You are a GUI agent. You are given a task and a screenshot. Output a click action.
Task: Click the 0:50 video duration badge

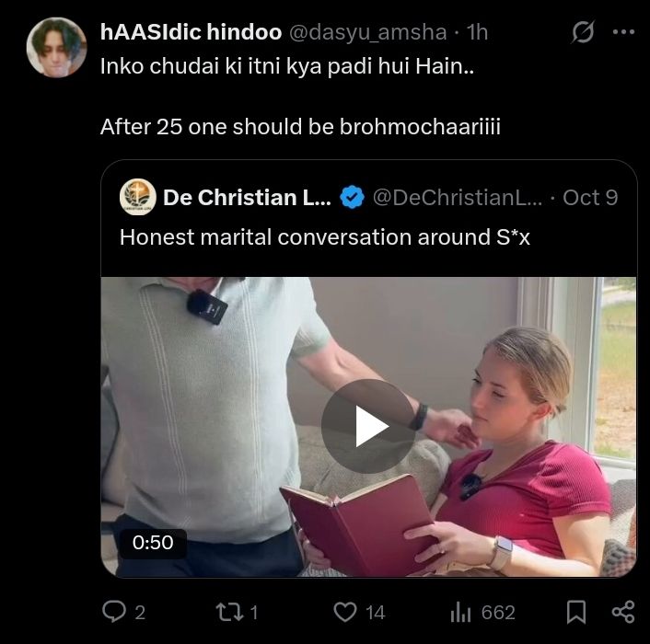[153, 543]
